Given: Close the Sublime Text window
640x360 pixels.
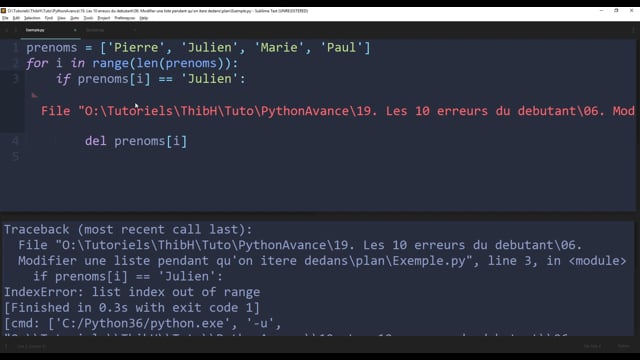Looking at the screenshot, I should 631,11.
